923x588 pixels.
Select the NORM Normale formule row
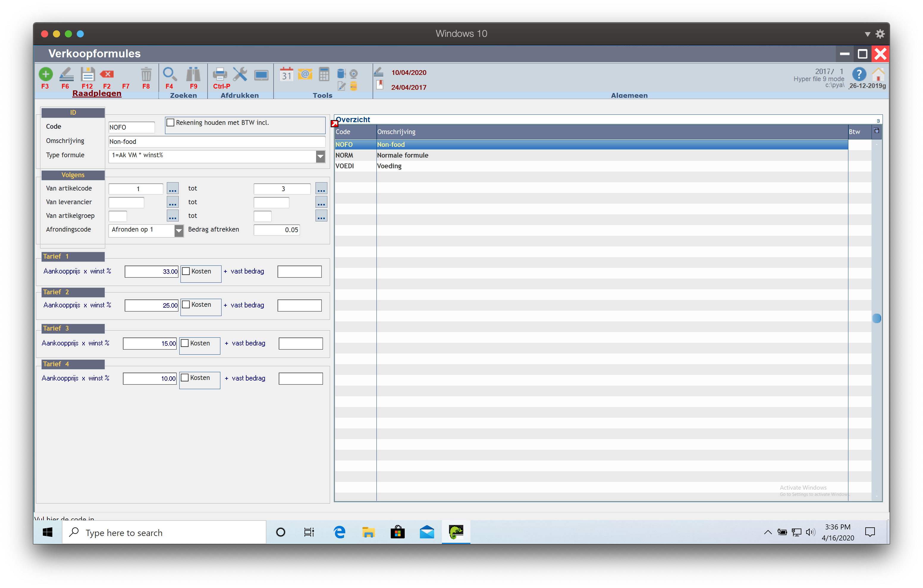point(402,155)
